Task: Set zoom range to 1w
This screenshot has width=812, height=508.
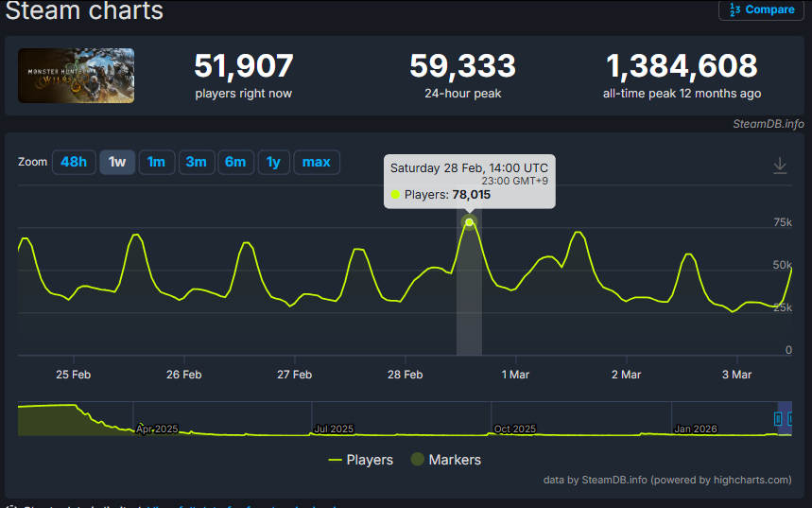Action: tap(117, 163)
